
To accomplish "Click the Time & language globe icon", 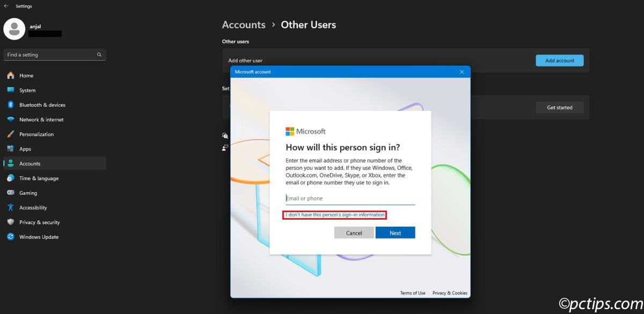I will tap(11, 178).
